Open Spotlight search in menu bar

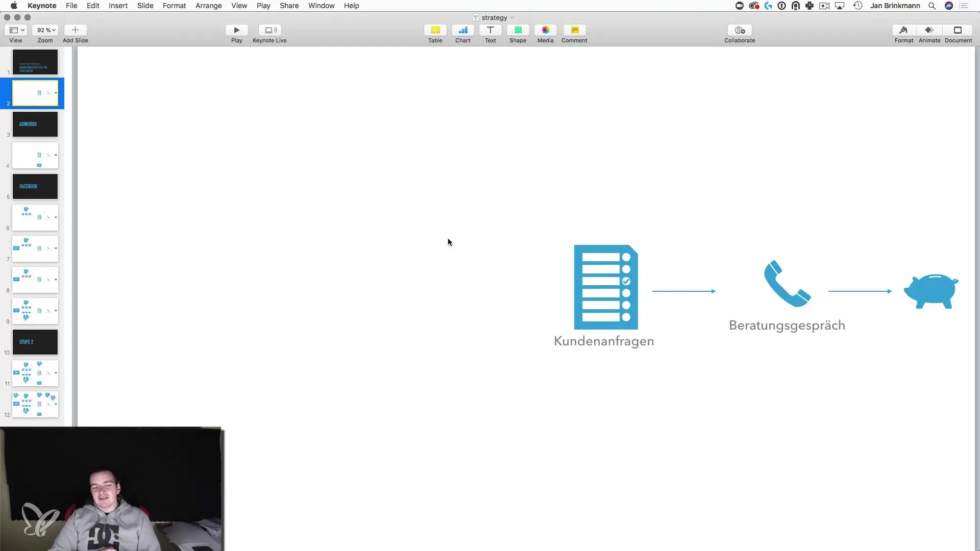[x=932, y=6]
